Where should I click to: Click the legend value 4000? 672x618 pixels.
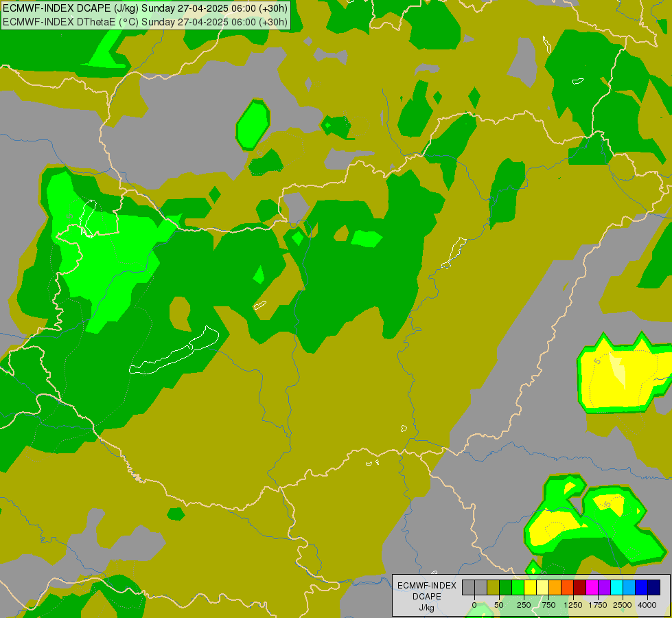coord(647,605)
